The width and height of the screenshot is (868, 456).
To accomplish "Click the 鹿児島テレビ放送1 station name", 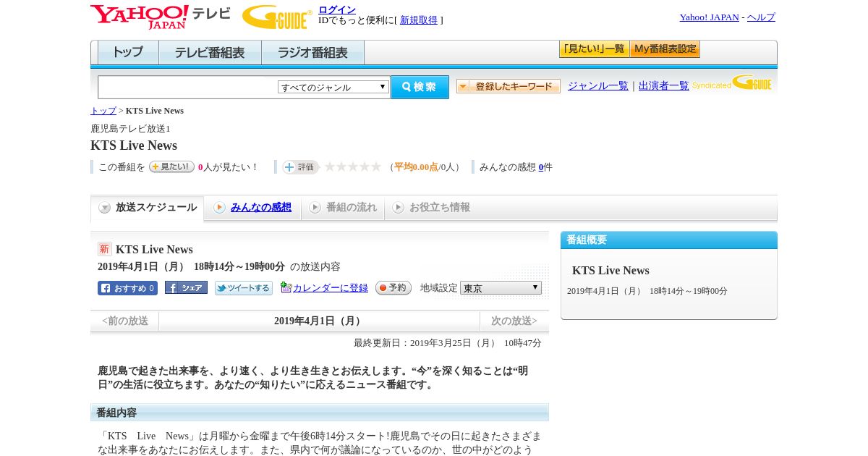I will click(130, 129).
